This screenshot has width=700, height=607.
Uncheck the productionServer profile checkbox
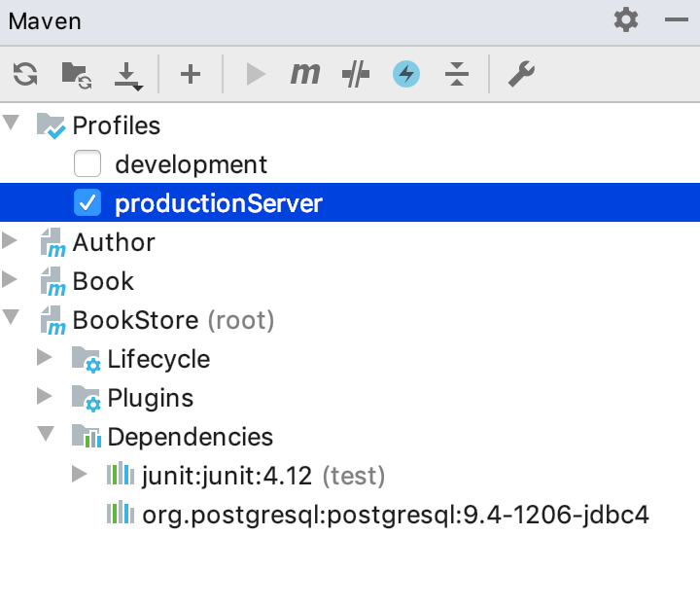(88, 203)
